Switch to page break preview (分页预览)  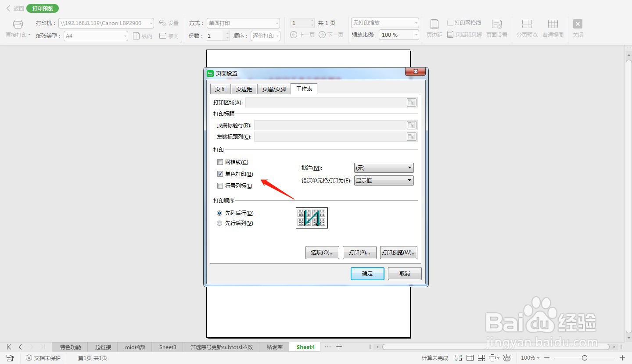tap(527, 29)
